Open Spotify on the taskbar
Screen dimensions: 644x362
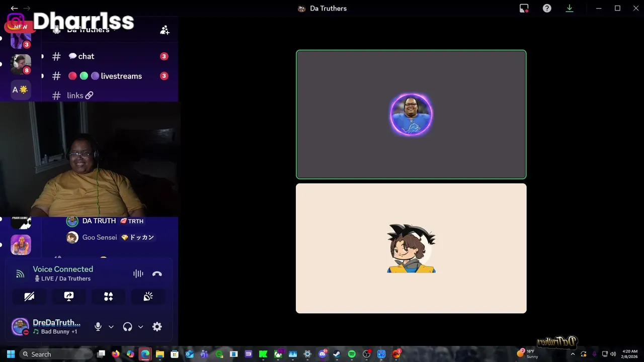[x=352, y=354]
